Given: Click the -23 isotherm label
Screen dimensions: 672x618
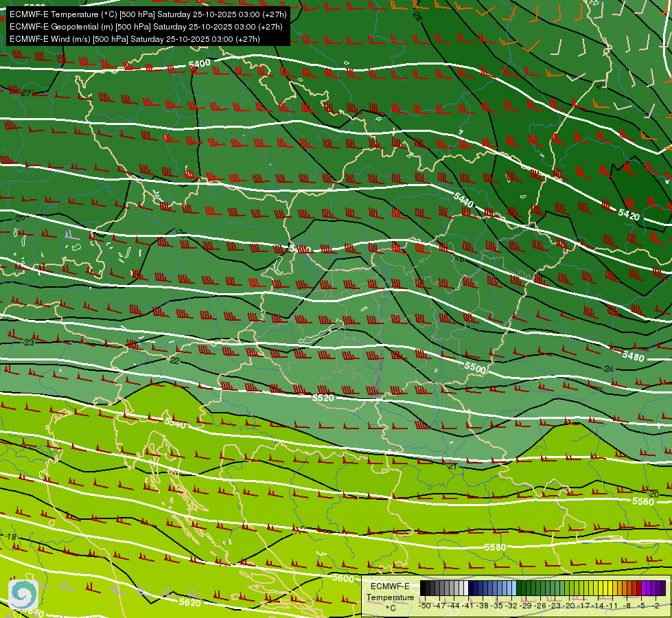Looking at the screenshot, I should point(28,342).
